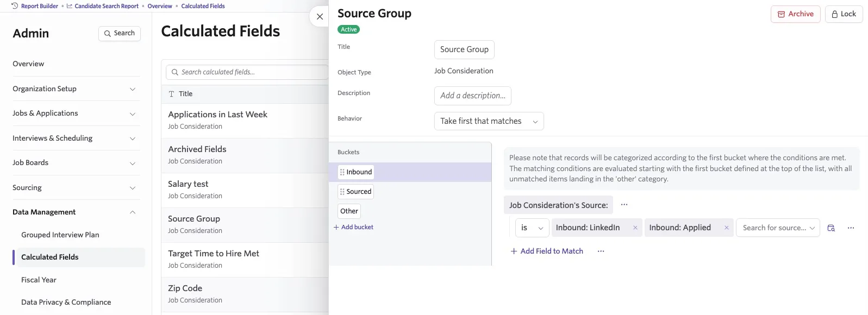The image size is (868, 315).
Task: Click the source lookup icon
Action: point(830,228)
